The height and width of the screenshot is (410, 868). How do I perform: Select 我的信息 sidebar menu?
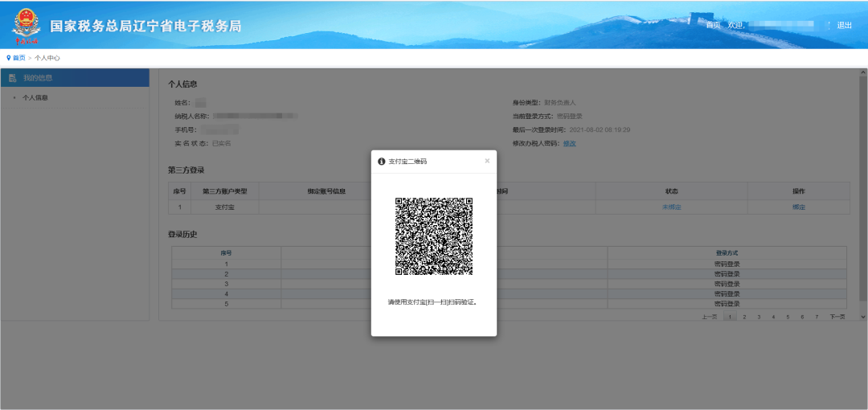point(75,77)
